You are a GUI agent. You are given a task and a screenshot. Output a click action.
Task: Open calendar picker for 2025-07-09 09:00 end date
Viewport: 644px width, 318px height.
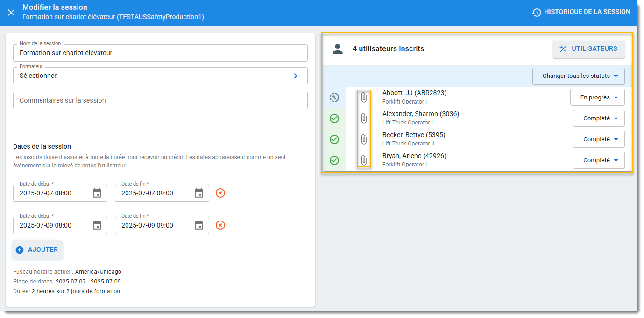pyautogui.click(x=199, y=225)
